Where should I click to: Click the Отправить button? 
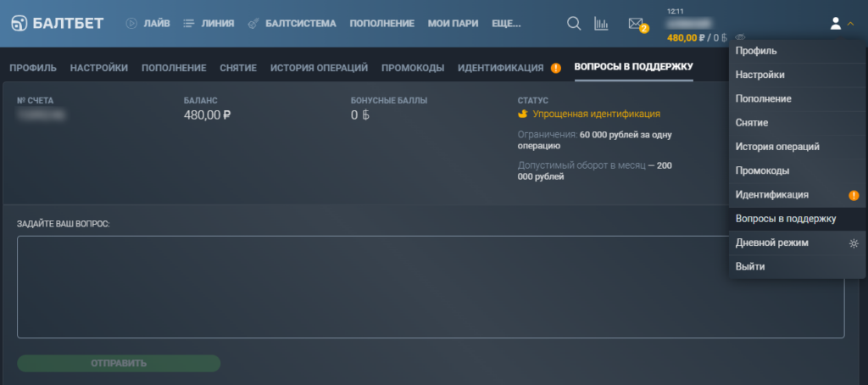pos(119,364)
